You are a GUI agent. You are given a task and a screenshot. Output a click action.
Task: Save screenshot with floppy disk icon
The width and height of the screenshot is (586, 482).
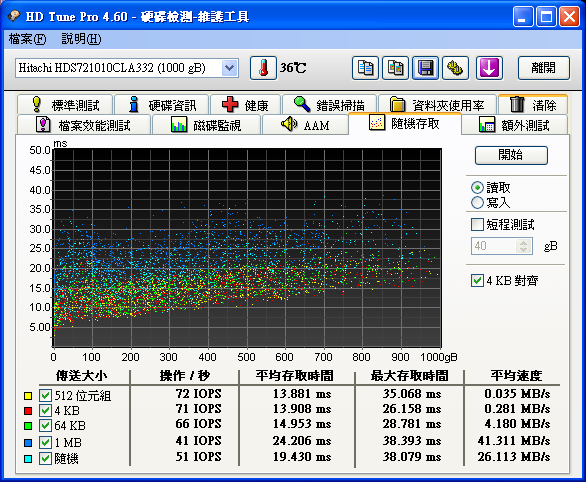pos(425,68)
